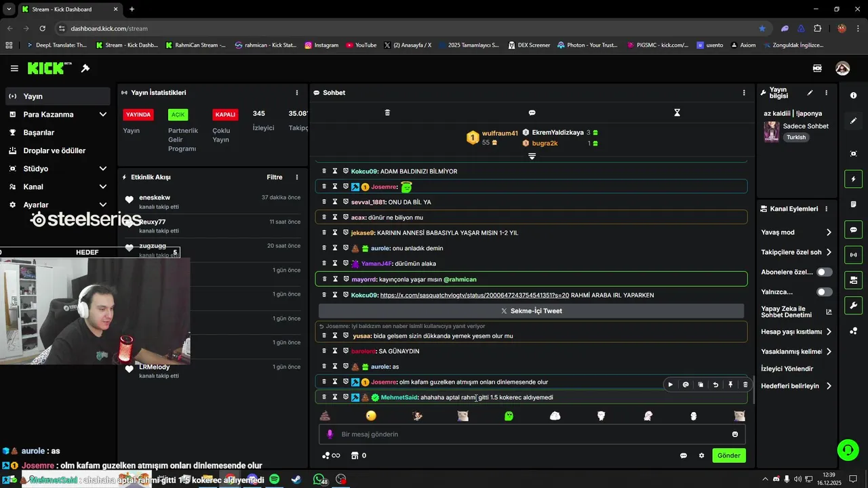Click the Filtre button
868x488 pixels.
point(275,178)
